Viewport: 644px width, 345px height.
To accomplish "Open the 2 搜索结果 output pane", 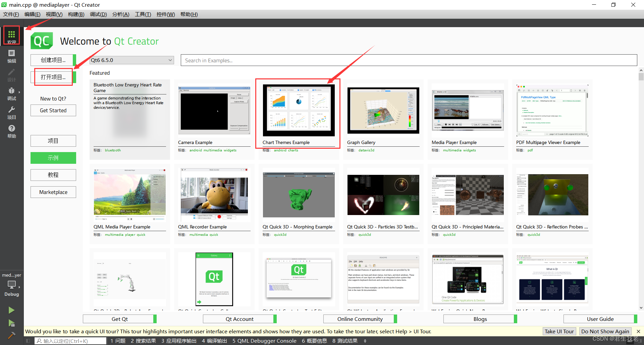I will pos(143,341).
